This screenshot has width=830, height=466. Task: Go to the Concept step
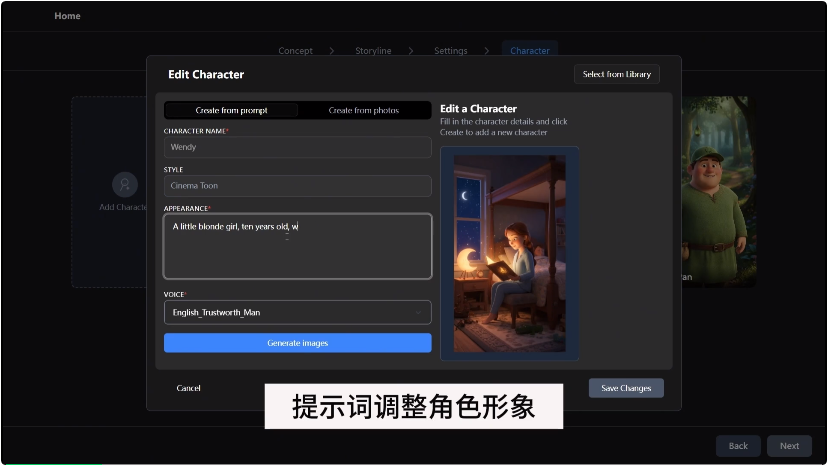click(295, 51)
